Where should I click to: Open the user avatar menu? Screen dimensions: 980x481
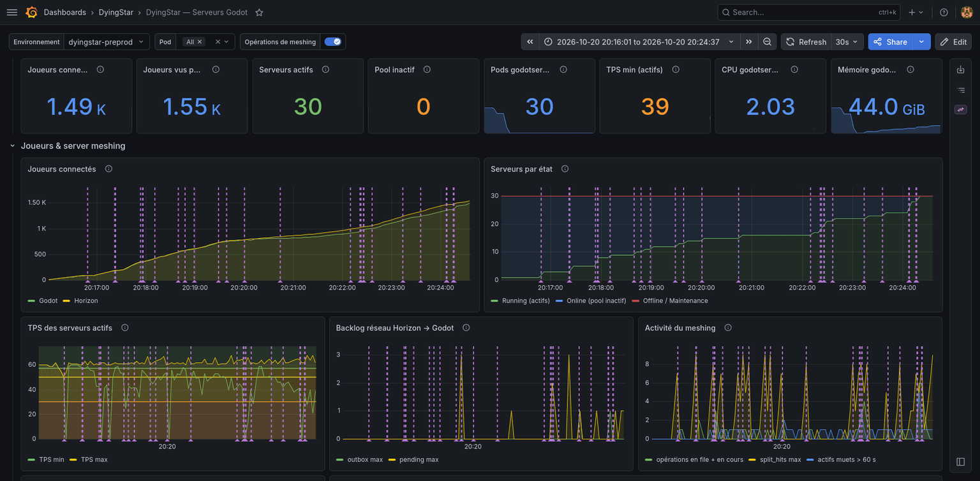click(967, 12)
